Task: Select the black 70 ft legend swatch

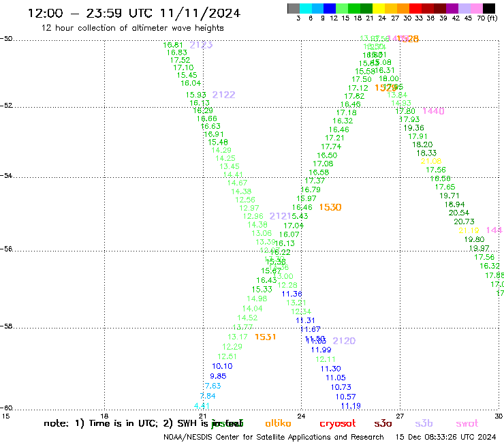Action: point(488,8)
